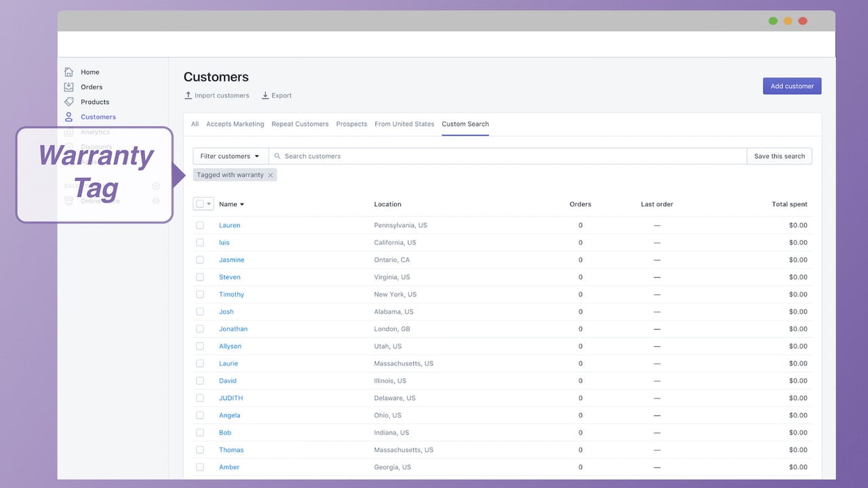Check the box beside Jonathan

(200, 329)
